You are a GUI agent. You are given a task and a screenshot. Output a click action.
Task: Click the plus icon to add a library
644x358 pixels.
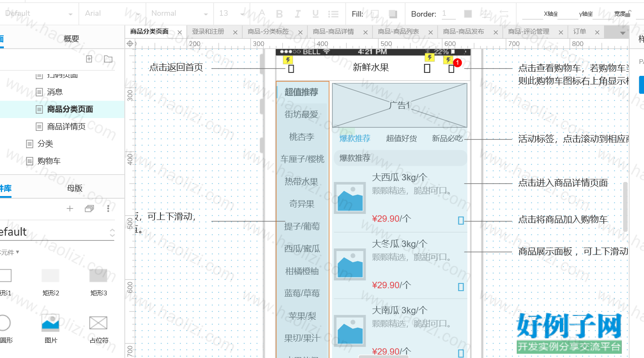(70, 208)
